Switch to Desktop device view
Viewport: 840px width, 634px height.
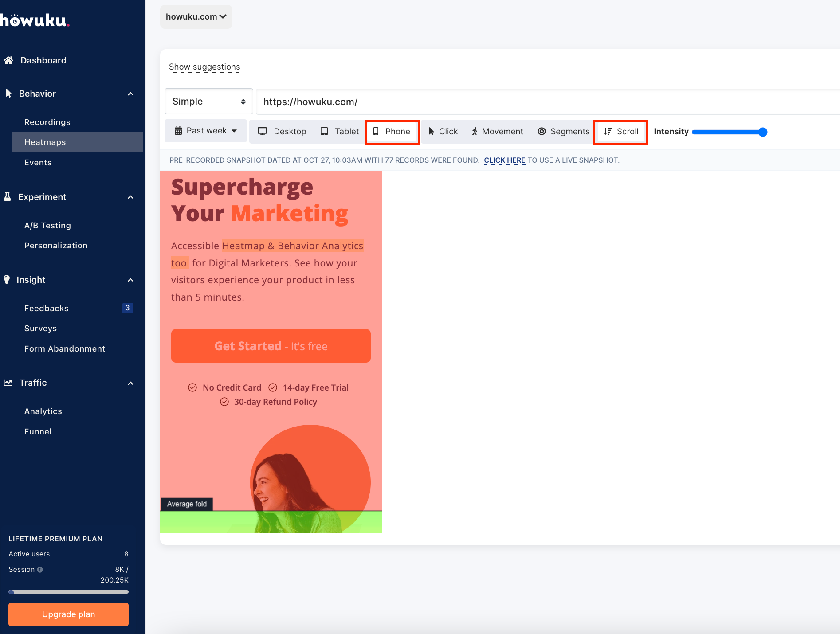click(282, 132)
